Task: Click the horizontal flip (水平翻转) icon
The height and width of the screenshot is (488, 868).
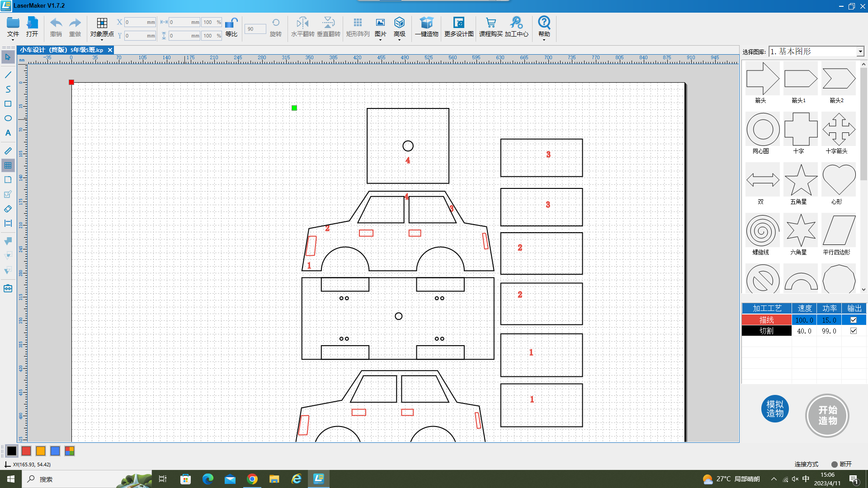Action: [302, 27]
